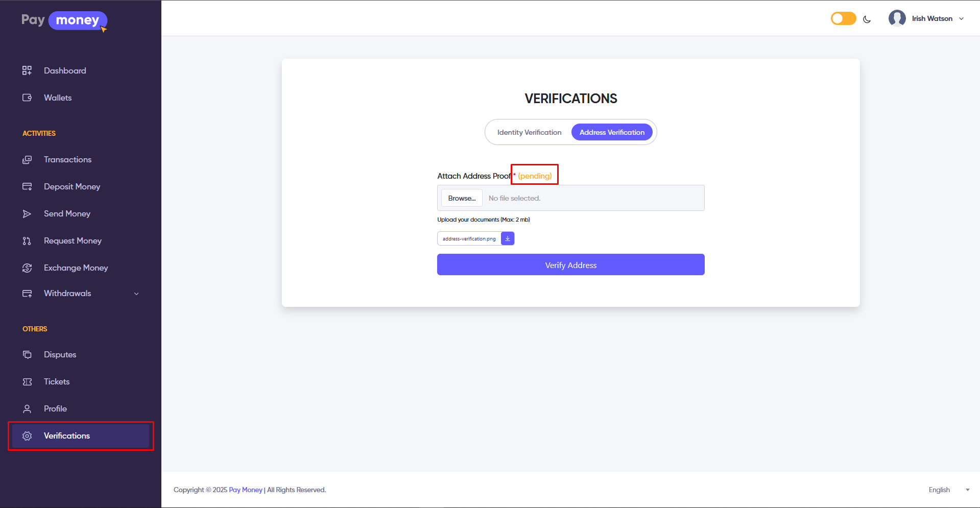Click the Wallets icon in sidebar
980x508 pixels.
click(27, 98)
